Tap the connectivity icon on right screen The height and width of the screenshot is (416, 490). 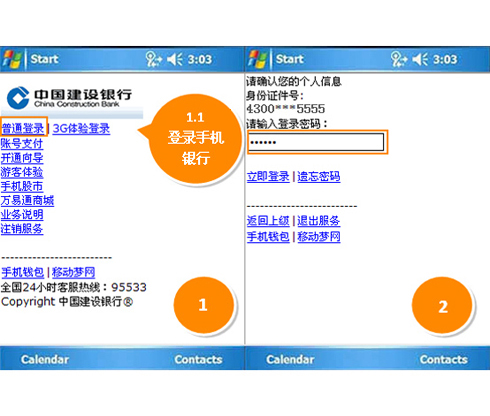[399, 59]
